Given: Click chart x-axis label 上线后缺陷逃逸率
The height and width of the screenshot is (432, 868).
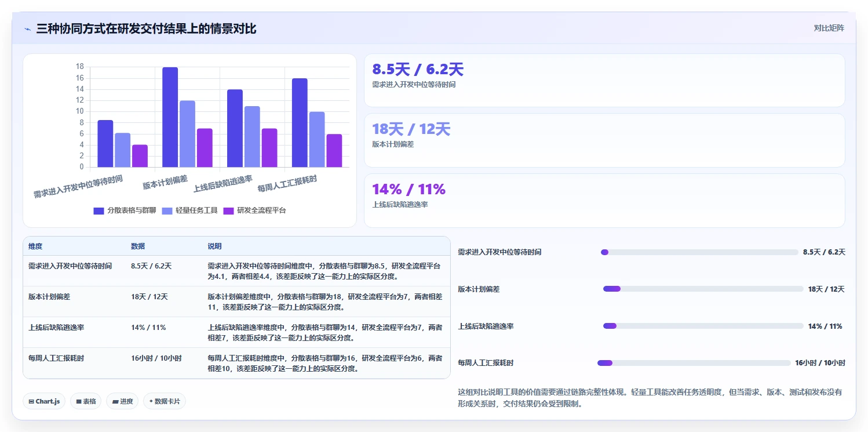Looking at the screenshot, I should (223, 183).
